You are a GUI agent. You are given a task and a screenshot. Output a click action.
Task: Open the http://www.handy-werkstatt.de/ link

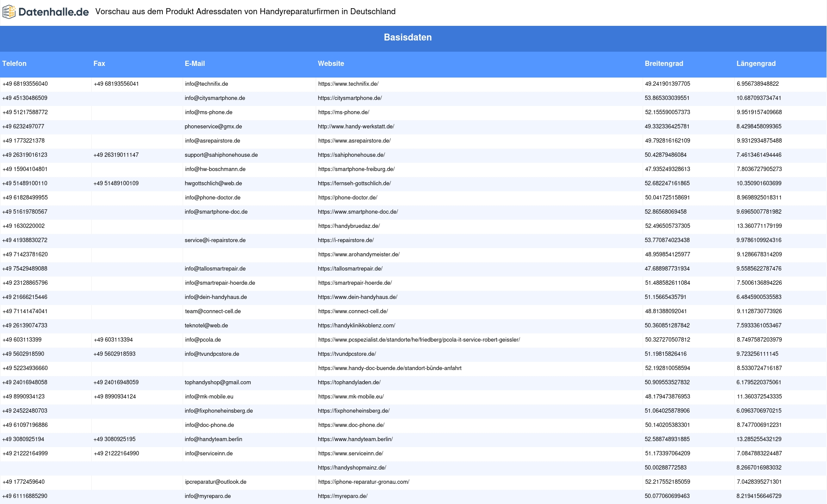pyautogui.click(x=356, y=127)
